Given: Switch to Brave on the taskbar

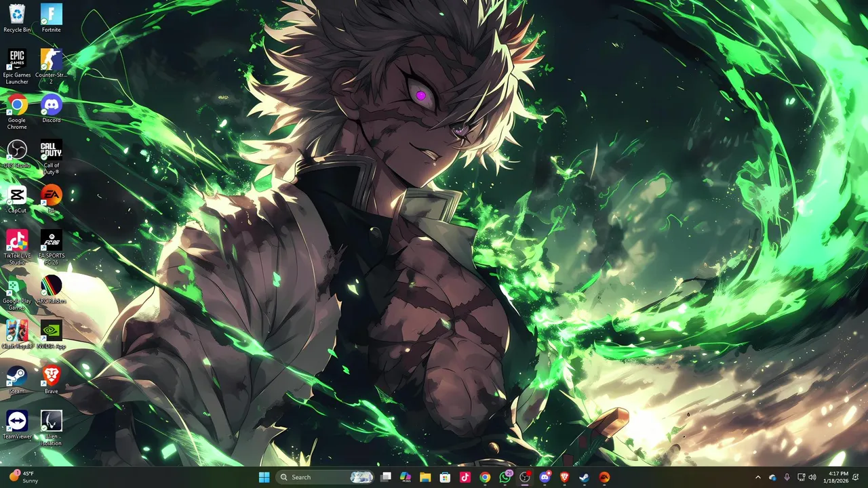Looking at the screenshot, I should pos(564,477).
